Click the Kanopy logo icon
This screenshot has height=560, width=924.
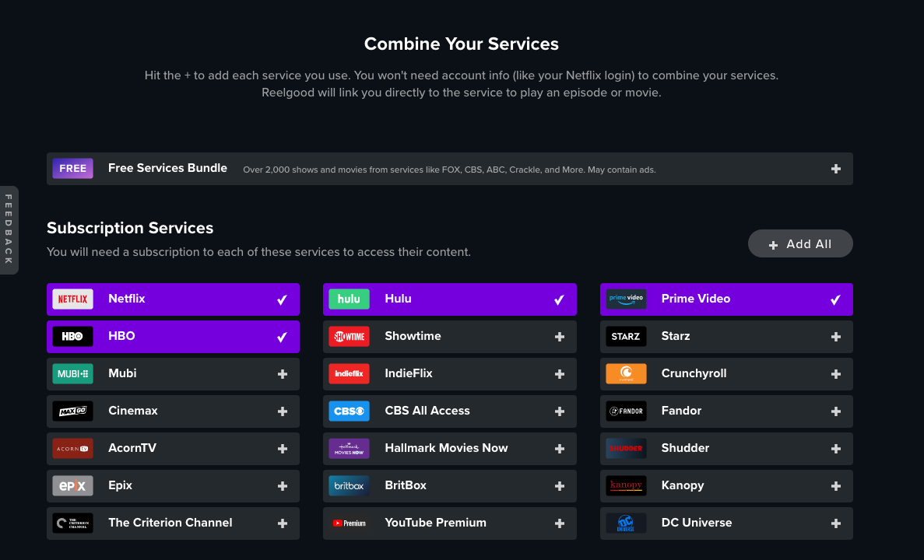pyautogui.click(x=626, y=486)
